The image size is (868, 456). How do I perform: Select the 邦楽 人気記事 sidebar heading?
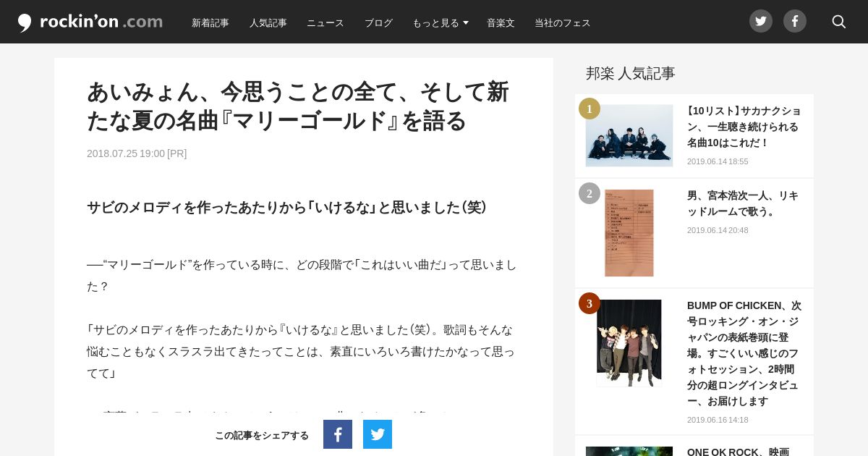(631, 73)
